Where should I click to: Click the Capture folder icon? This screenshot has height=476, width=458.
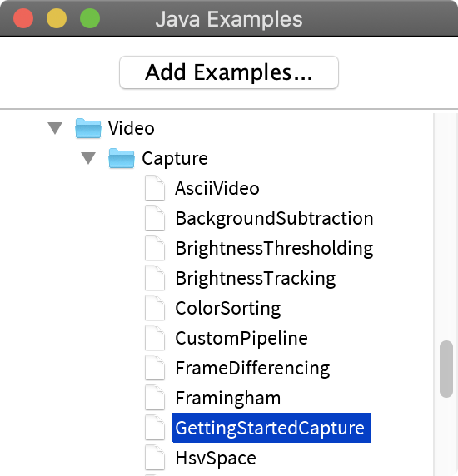click(122, 158)
